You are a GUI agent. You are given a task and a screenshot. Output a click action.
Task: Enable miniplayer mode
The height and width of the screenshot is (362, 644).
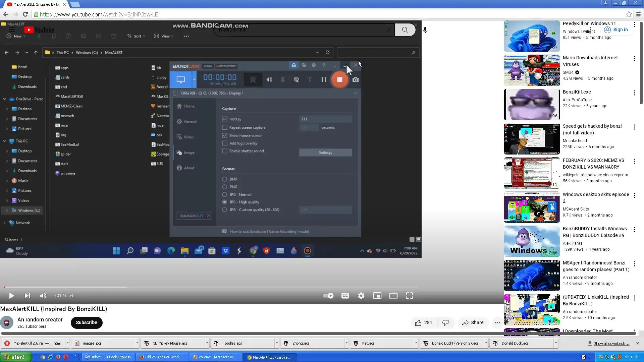coord(377,296)
